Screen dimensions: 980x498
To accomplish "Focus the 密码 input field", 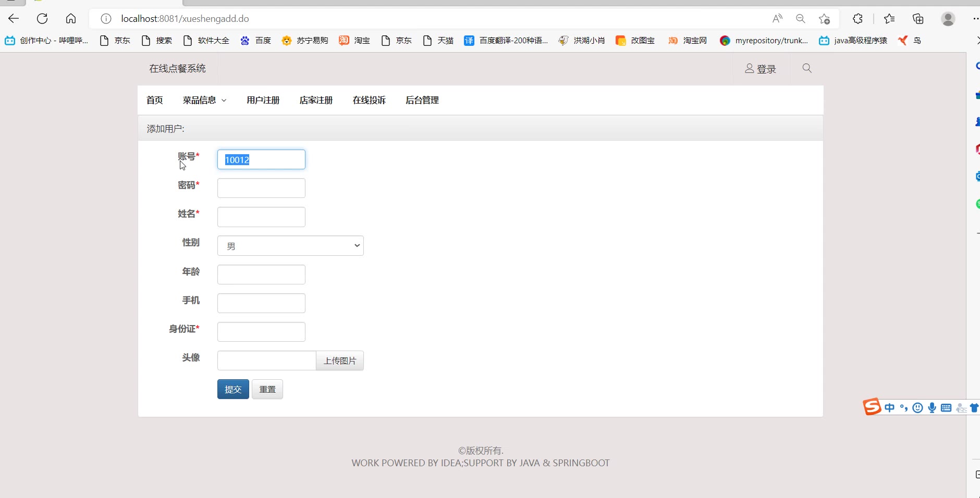I will [261, 188].
